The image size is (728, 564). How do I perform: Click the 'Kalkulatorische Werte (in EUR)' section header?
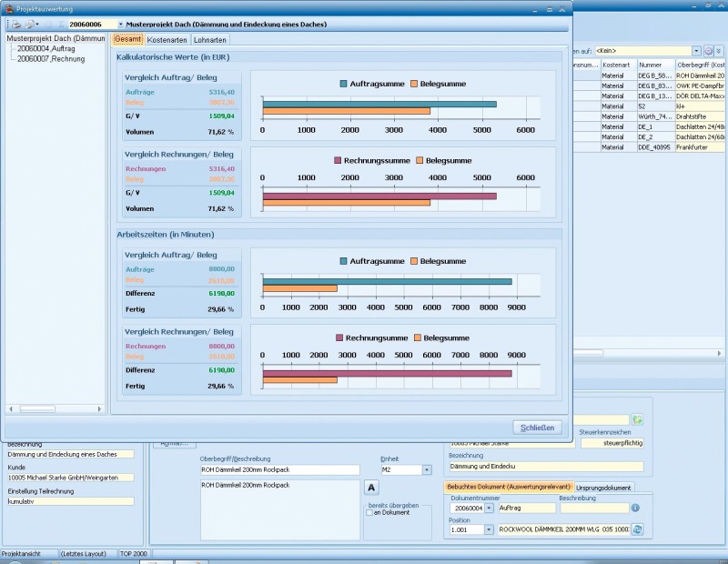[173, 57]
